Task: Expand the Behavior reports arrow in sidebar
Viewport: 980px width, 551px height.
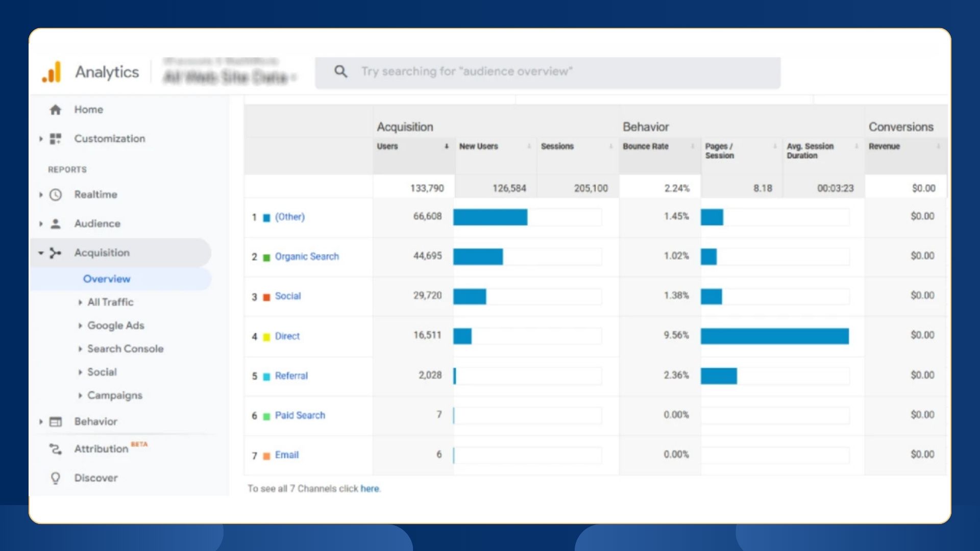Action: click(x=41, y=421)
